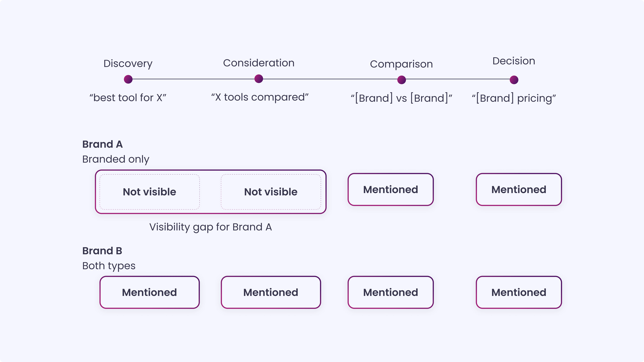Screen dimensions: 644x362
Task: Select Brand B's Mentioned box under Decision
Action: click(x=519, y=292)
